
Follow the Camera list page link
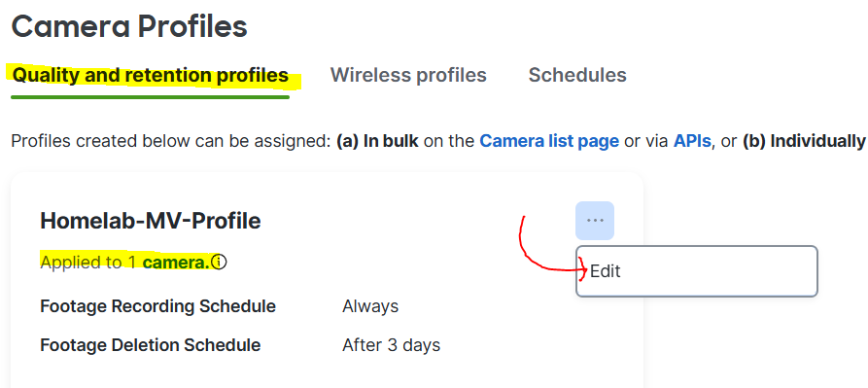pyautogui.click(x=549, y=141)
